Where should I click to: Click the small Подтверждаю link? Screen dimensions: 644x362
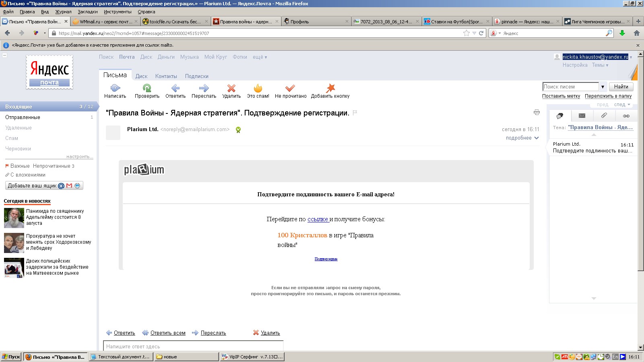[x=326, y=259]
